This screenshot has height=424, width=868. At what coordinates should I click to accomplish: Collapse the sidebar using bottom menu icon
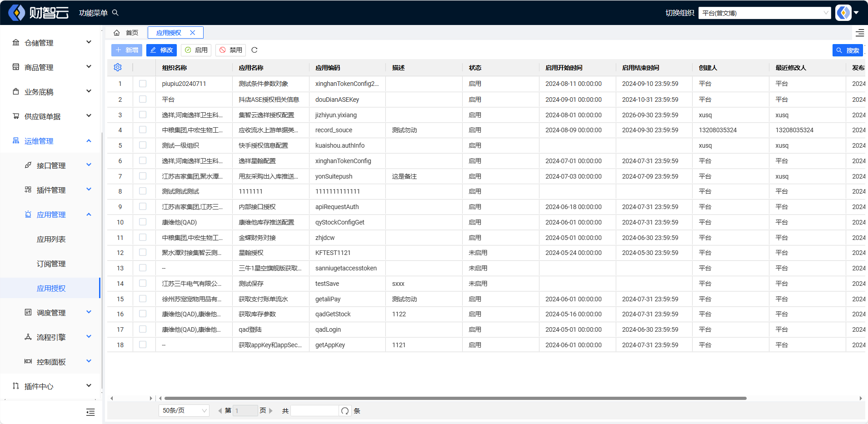[x=90, y=412]
